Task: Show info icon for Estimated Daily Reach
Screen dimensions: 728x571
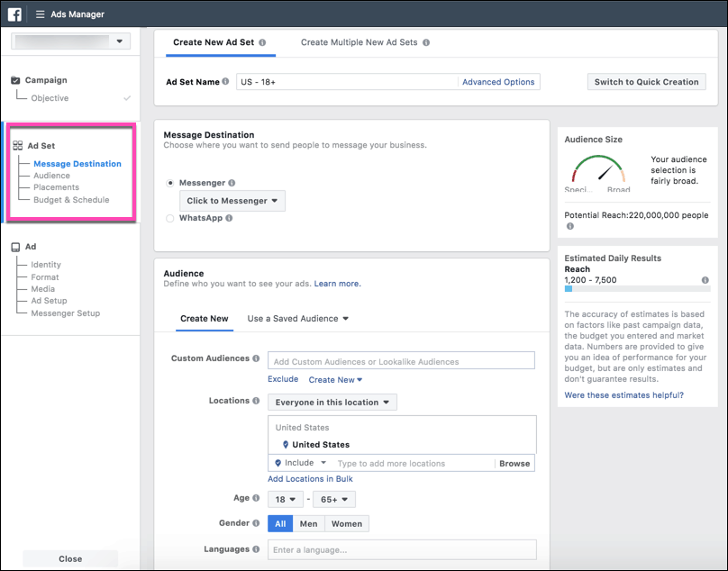Action: pos(705,280)
